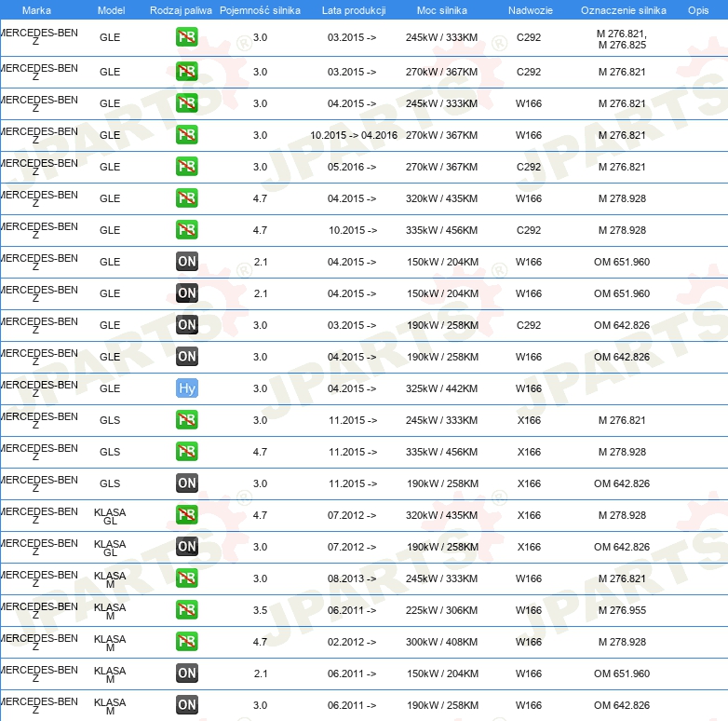The width and height of the screenshot is (728, 721).
Task: Sort by the Marka column header
Action: [x=36, y=10]
